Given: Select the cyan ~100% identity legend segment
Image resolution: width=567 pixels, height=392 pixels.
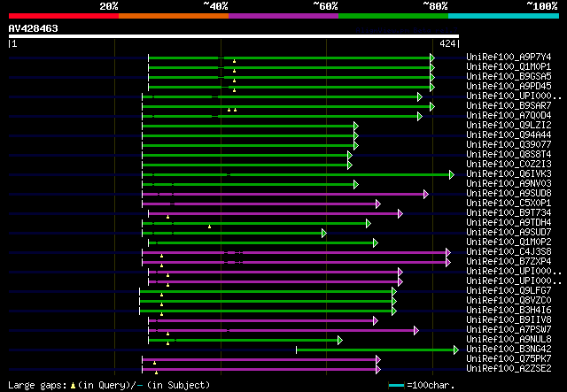Looking at the screenshot, I should point(504,16).
